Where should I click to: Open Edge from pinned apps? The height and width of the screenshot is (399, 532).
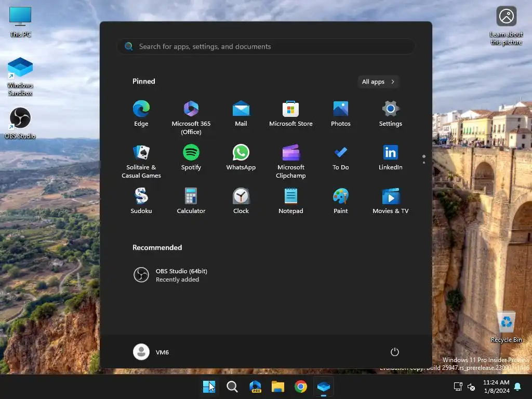(x=141, y=114)
